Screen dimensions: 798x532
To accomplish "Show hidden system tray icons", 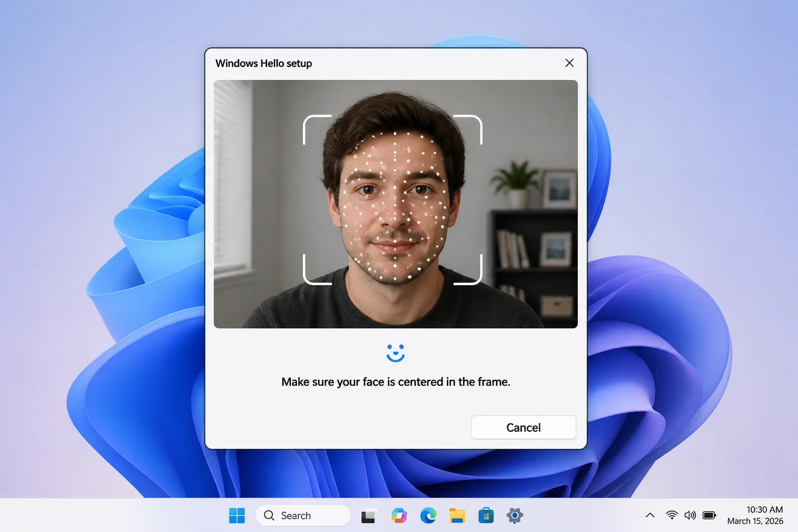I will coord(650,515).
